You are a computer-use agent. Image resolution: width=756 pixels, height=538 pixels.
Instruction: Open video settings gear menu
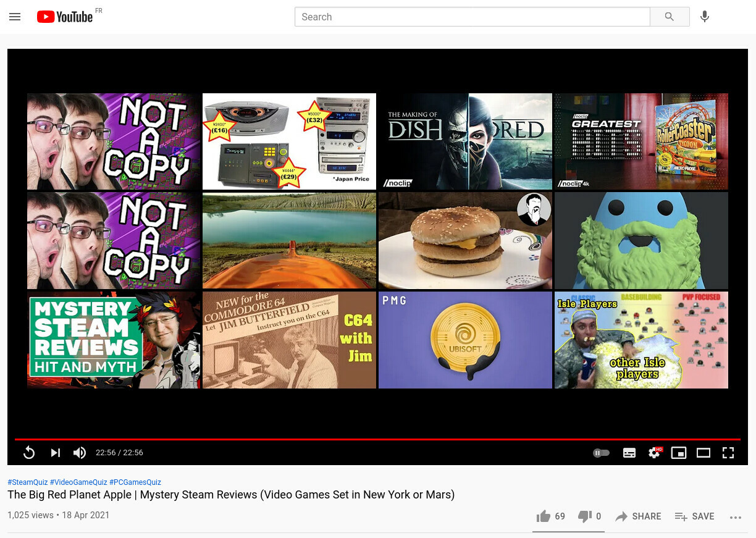click(x=654, y=453)
